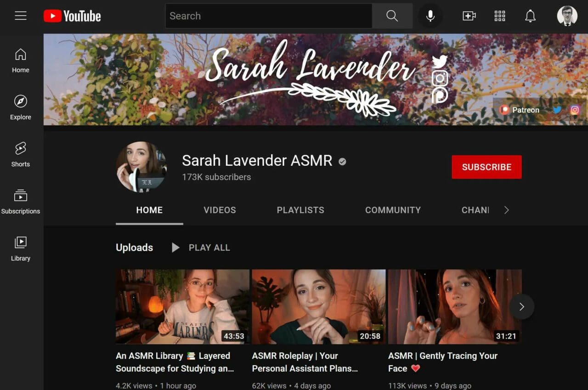Switch to the Playlists tab
This screenshot has width=588, height=390.
coord(300,210)
